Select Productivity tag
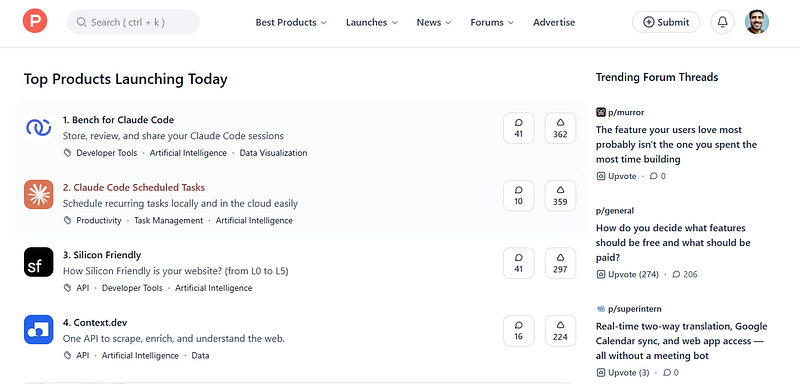Image resolution: width=800 pixels, height=384 pixels. (99, 220)
